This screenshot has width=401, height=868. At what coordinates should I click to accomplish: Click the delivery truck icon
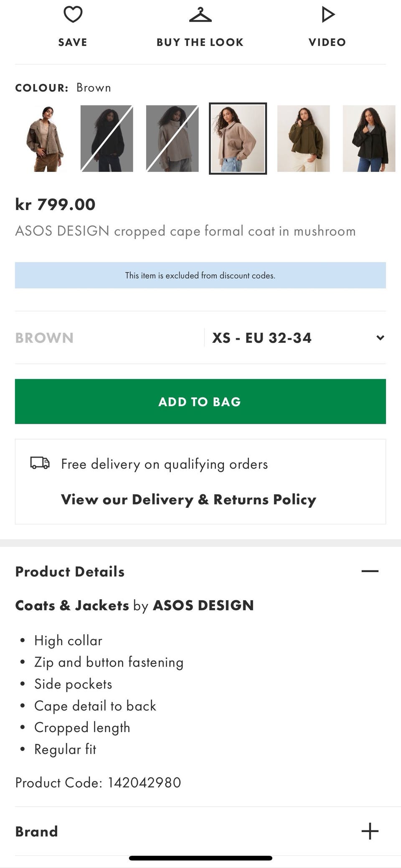coord(40,463)
